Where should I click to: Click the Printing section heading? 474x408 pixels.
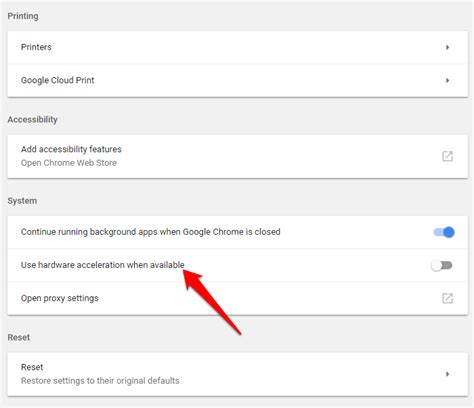(23, 16)
